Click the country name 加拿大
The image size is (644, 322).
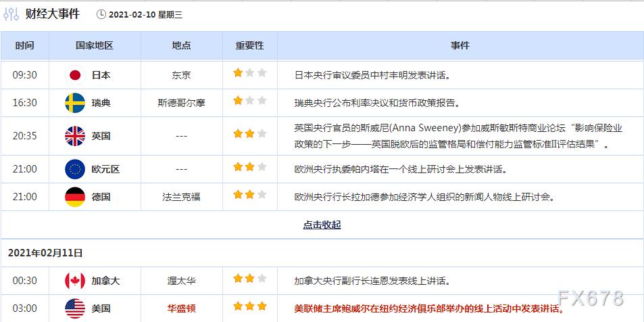105,281
